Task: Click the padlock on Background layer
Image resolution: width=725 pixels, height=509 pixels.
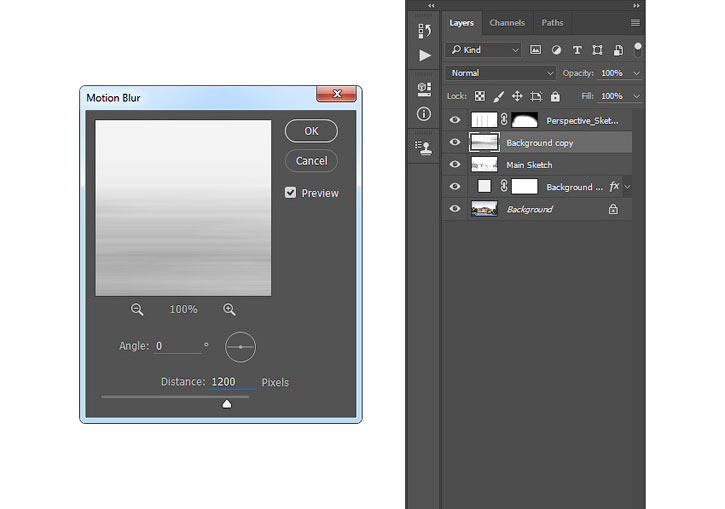Action: pos(613,209)
